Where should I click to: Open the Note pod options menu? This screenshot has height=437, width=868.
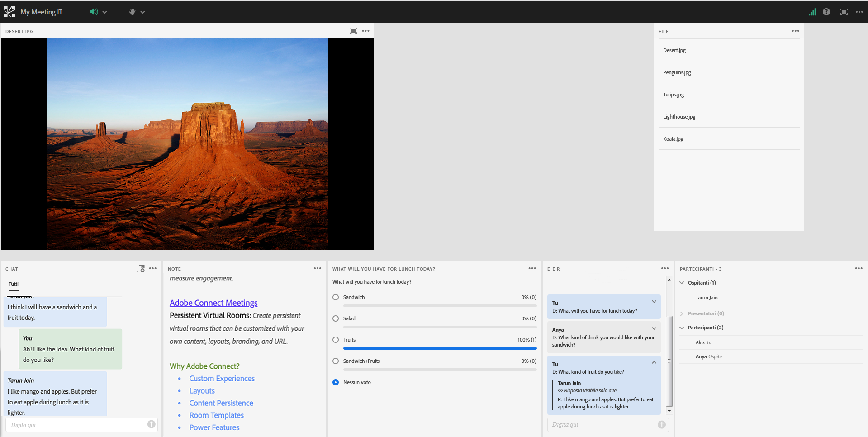[318, 268]
